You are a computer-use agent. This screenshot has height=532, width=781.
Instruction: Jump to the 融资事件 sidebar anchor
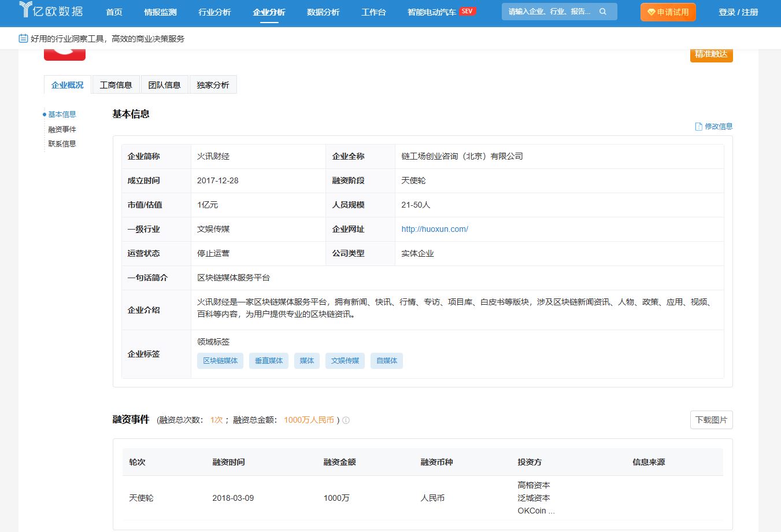(x=62, y=130)
